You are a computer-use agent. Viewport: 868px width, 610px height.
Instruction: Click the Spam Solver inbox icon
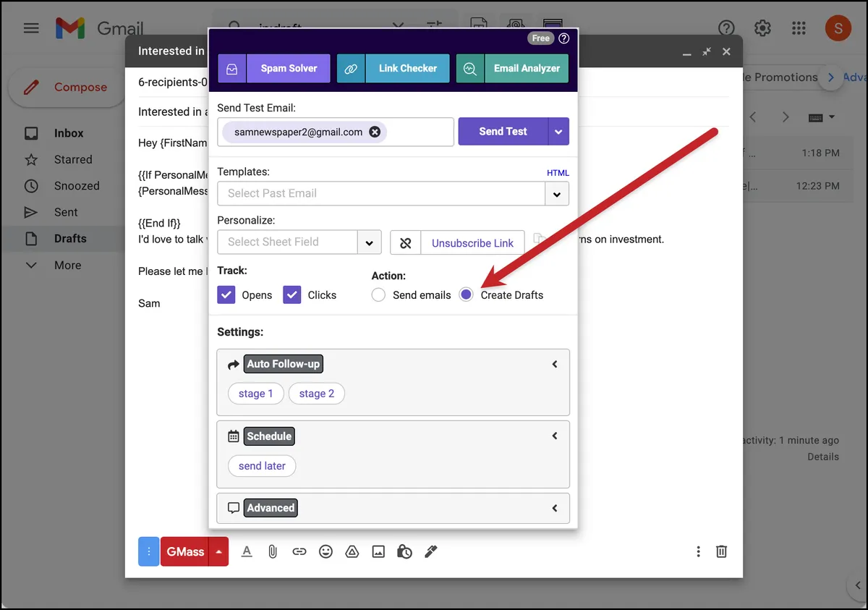point(232,69)
